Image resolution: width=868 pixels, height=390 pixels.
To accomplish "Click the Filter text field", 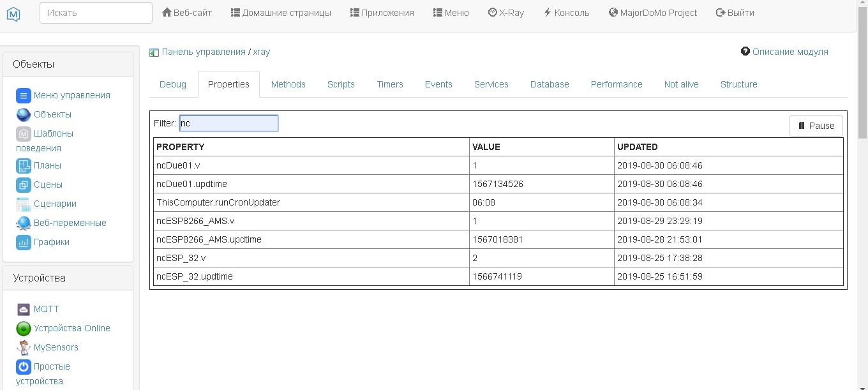I will [x=228, y=123].
